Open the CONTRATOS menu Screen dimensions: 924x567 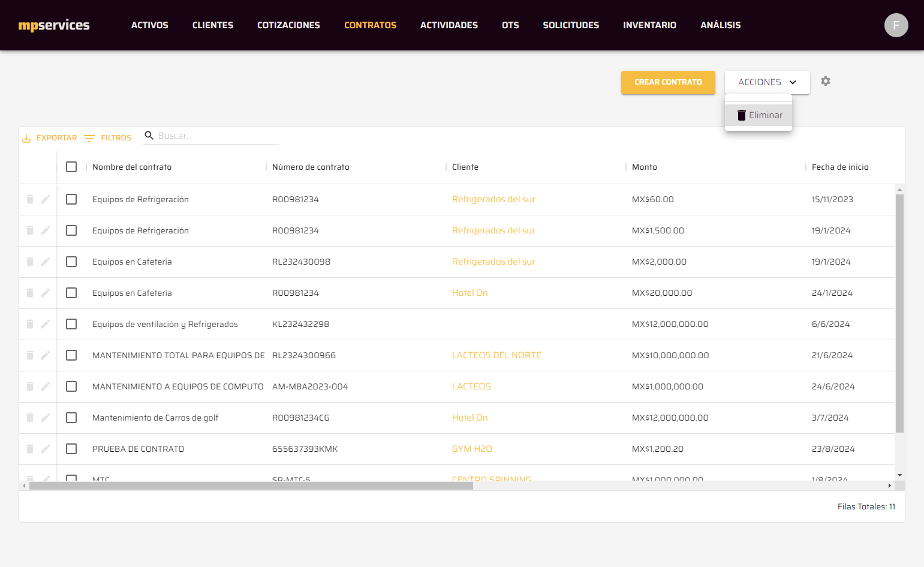370,25
